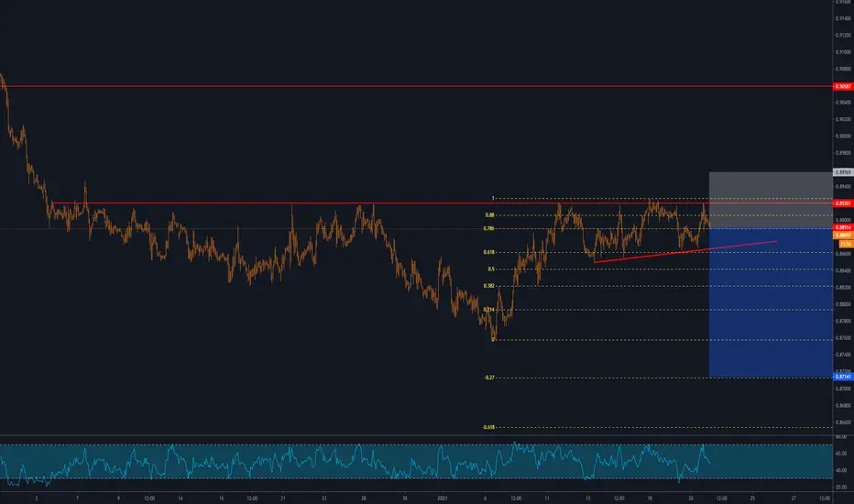
Task: Select the gray 0.89569 stop price label
Action: 843,172
